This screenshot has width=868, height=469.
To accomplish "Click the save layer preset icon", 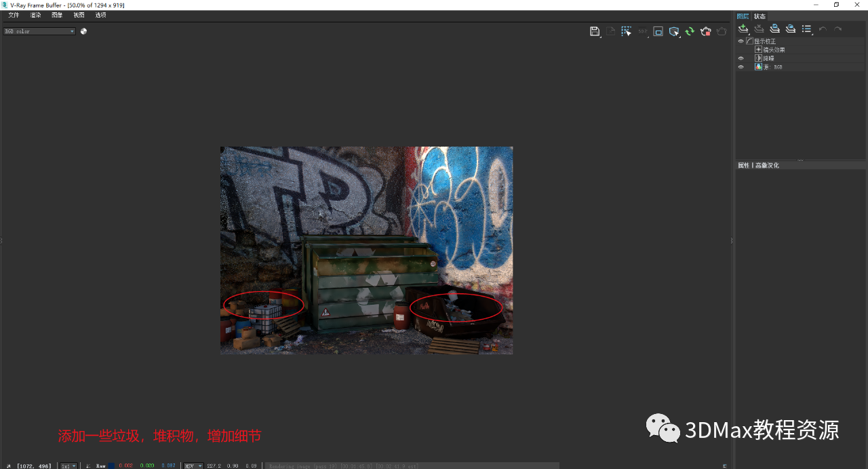I will coord(774,29).
